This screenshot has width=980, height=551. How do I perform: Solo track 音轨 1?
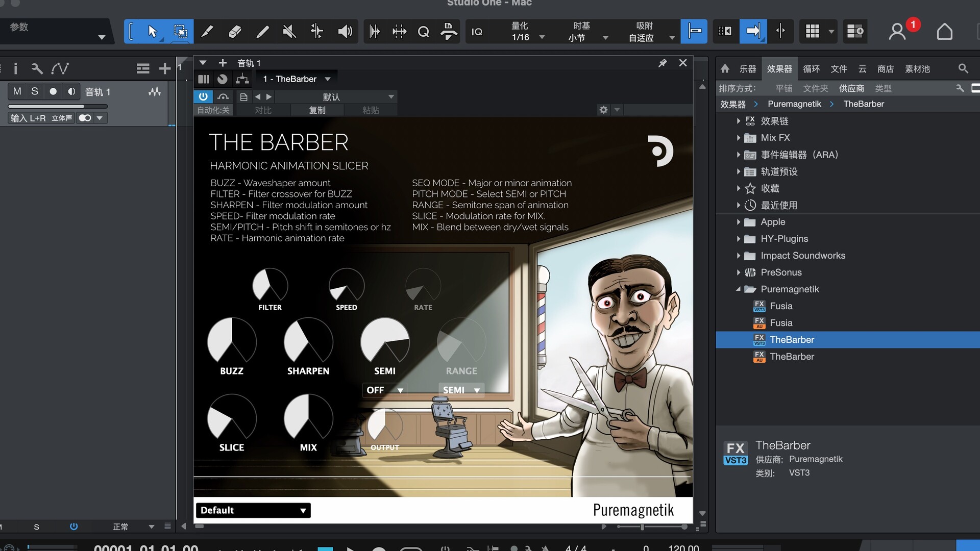coord(35,91)
